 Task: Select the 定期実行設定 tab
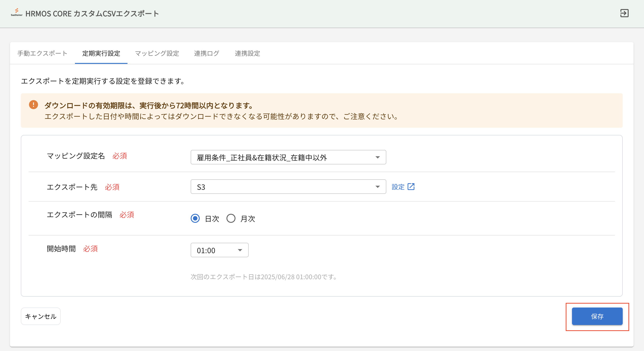pos(101,53)
